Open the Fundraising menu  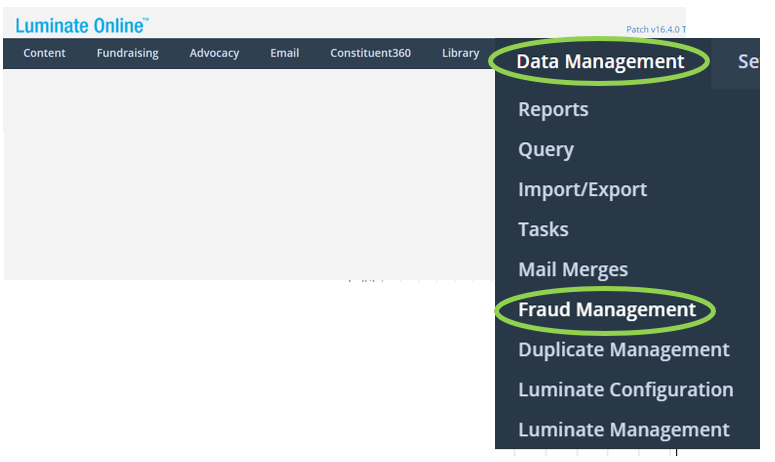tap(128, 53)
